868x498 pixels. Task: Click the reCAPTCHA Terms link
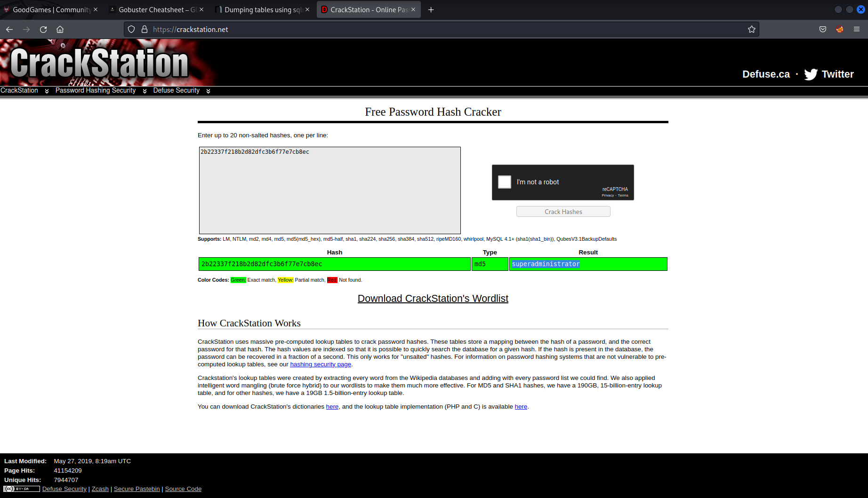click(623, 196)
